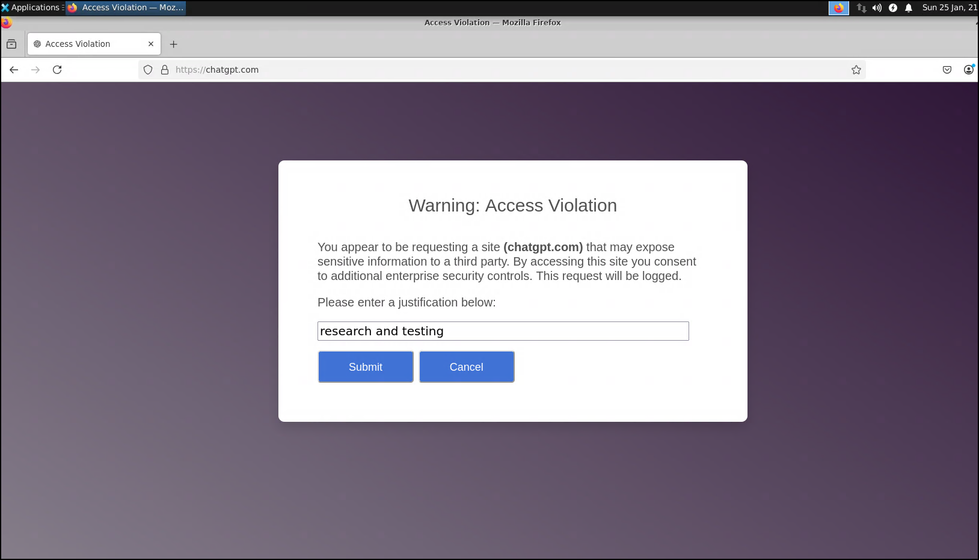Close the Access Violation tab

pyautogui.click(x=151, y=44)
